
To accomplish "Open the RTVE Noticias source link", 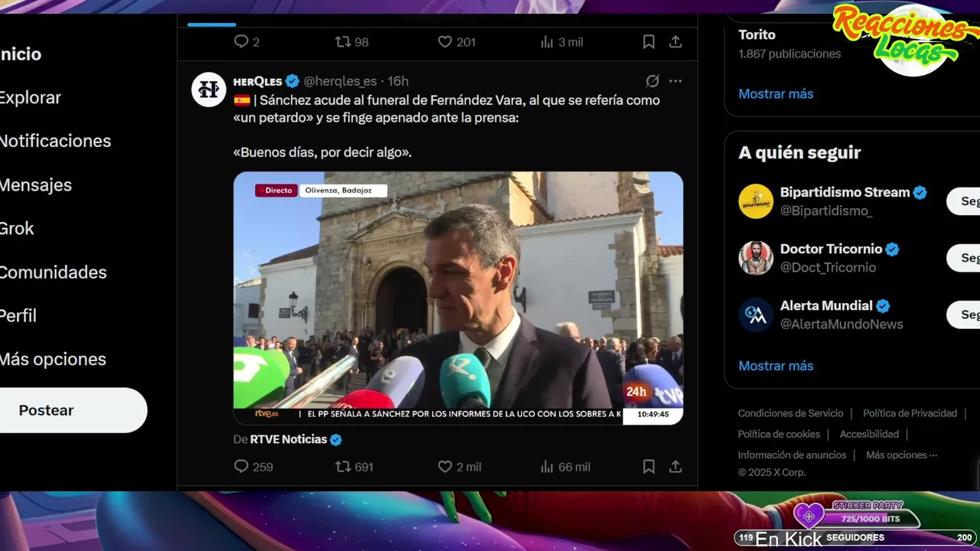I will [x=296, y=439].
